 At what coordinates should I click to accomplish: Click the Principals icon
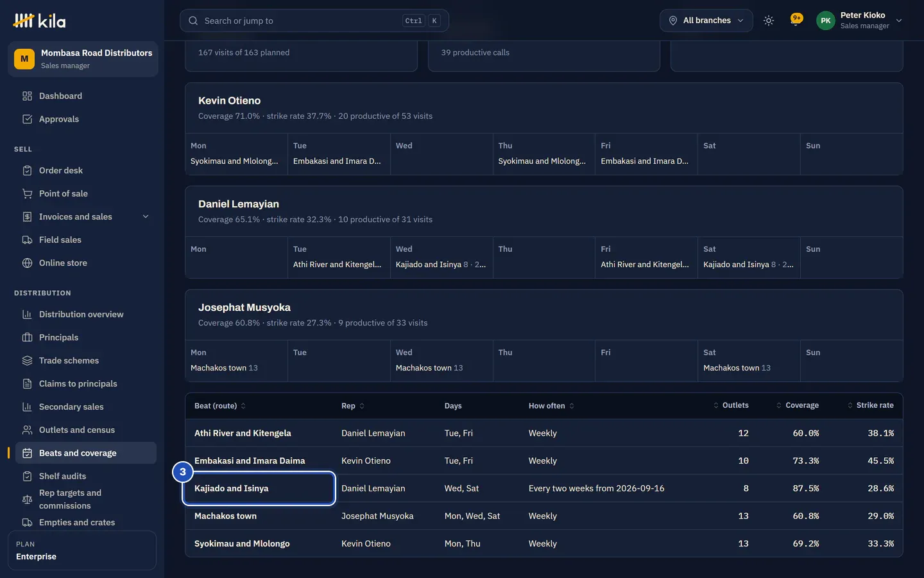pyautogui.click(x=27, y=337)
